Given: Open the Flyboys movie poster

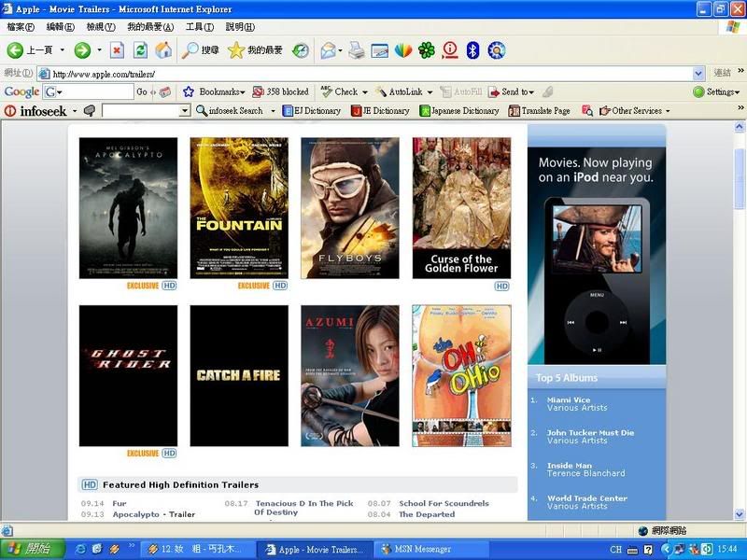Looking at the screenshot, I should click(350, 208).
